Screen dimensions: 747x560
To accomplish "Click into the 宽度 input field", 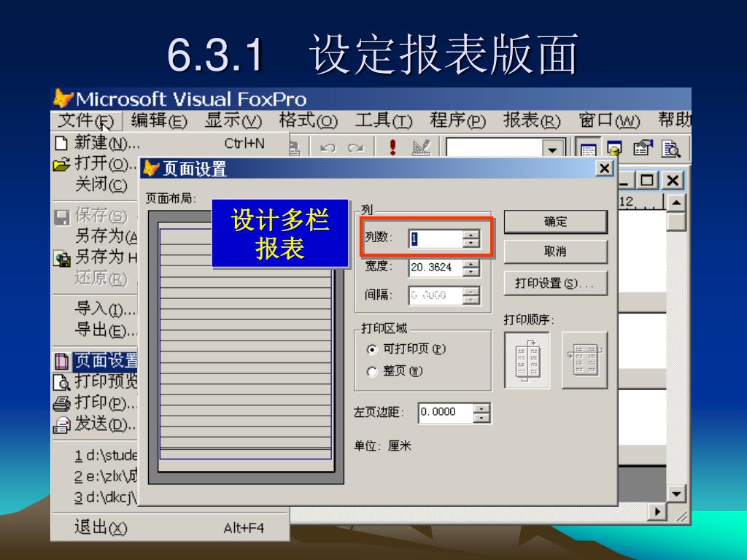I will pyautogui.click(x=436, y=267).
